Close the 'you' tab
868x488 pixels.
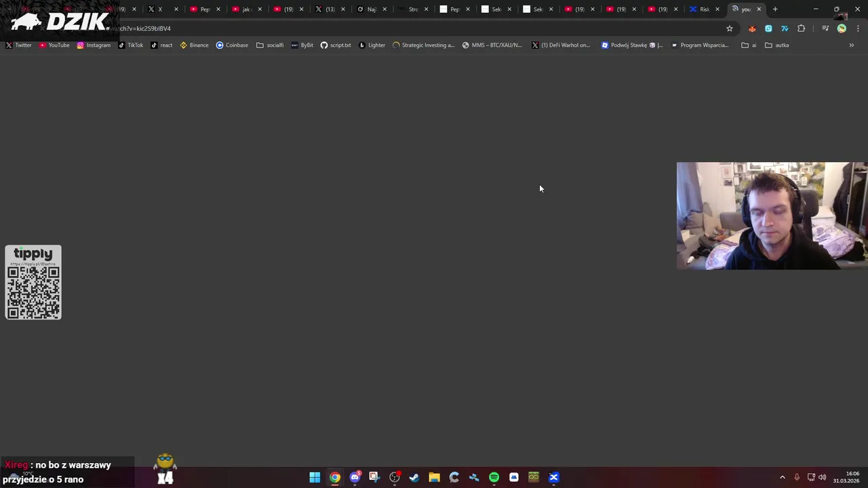759,9
